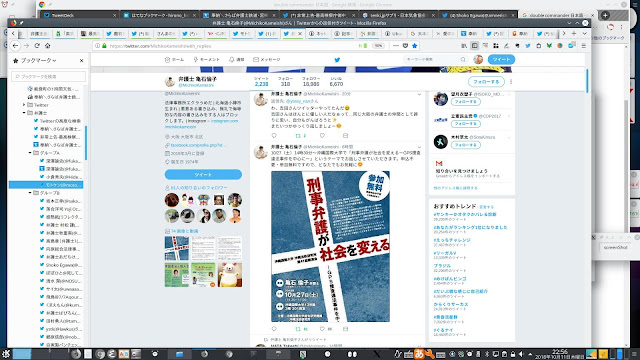This screenshot has height=360, width=640.
Task: Click the bookmarks sidebar scrollbar
Action: 86,143
